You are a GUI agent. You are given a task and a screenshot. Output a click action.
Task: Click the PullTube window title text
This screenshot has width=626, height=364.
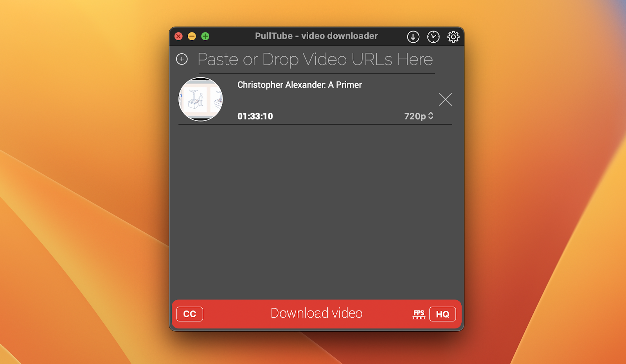316,36
